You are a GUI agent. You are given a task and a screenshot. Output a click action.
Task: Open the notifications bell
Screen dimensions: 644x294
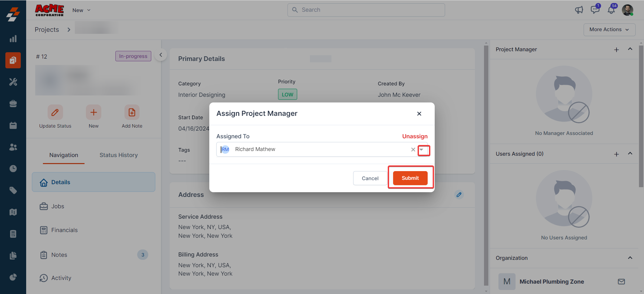pyautogui.click(x=611, y=10)
